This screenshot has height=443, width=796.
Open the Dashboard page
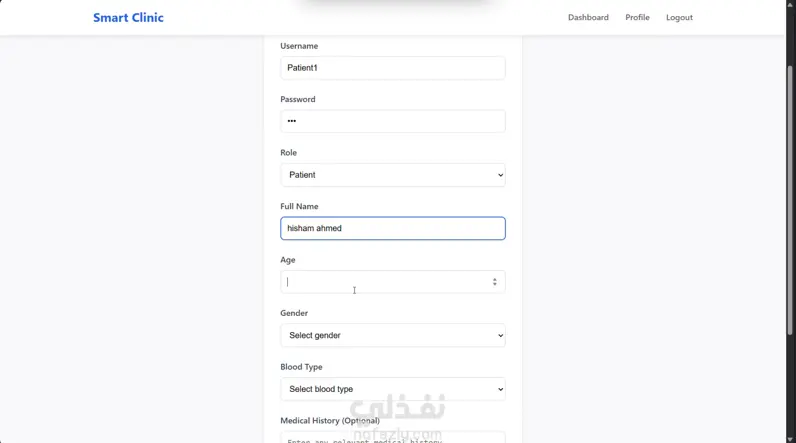coord(588,18)
